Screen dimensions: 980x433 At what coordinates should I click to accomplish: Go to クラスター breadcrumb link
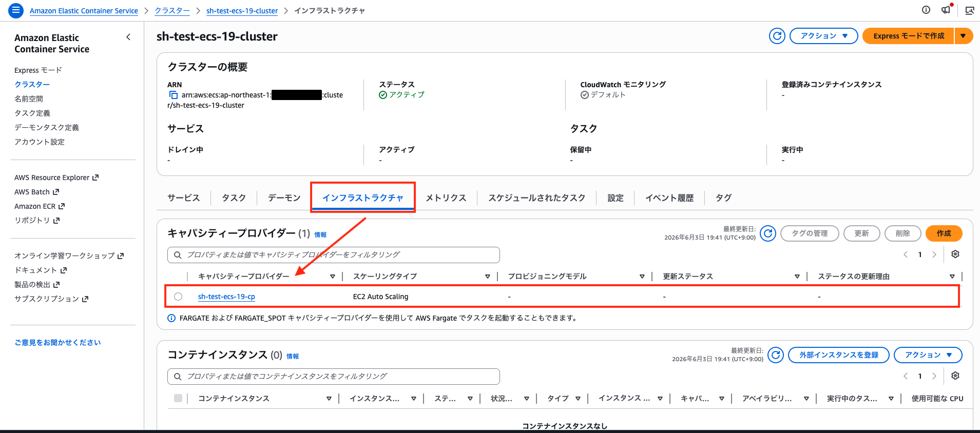point(172,11)
